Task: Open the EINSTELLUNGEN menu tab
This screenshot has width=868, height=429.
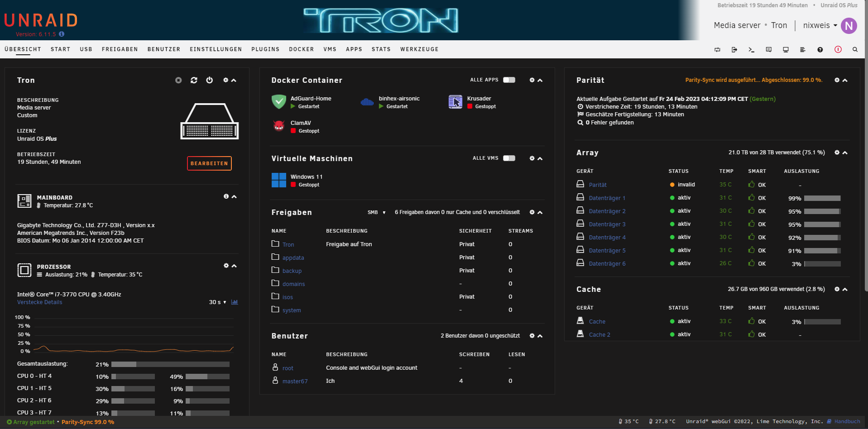Action: [216, 49]
